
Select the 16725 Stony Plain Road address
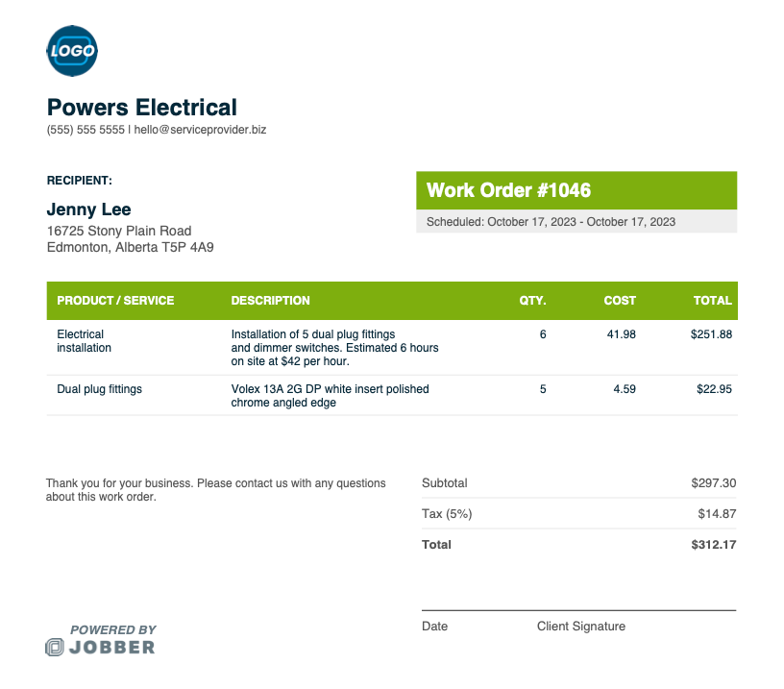pyautogui.click(x=119, y=231)
